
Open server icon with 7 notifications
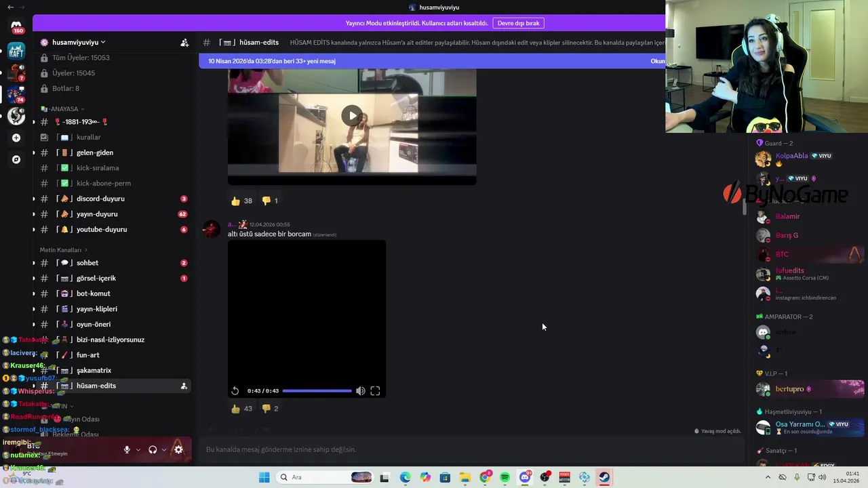coord(16,72)
